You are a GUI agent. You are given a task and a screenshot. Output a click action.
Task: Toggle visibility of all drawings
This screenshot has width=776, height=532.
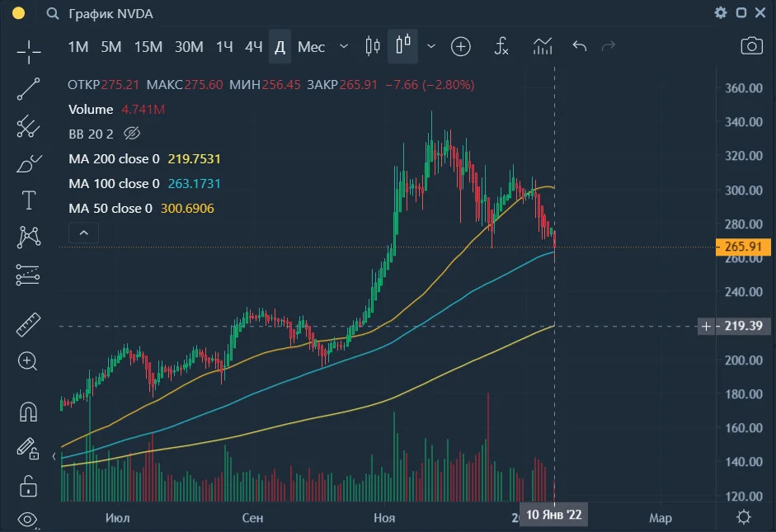28,520
